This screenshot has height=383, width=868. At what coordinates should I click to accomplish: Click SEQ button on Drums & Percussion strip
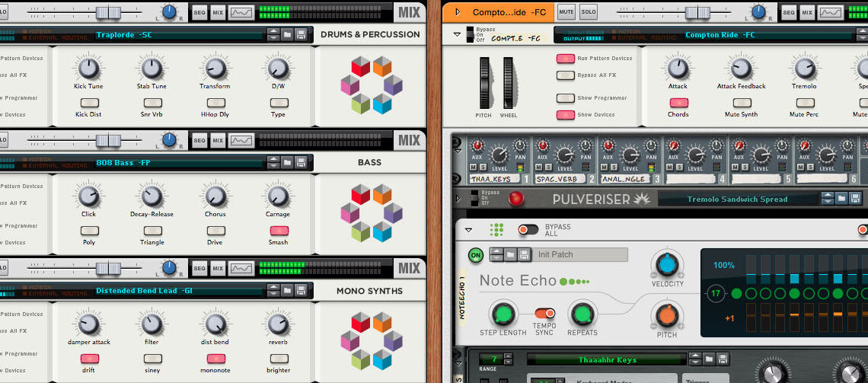coord(199,12)
